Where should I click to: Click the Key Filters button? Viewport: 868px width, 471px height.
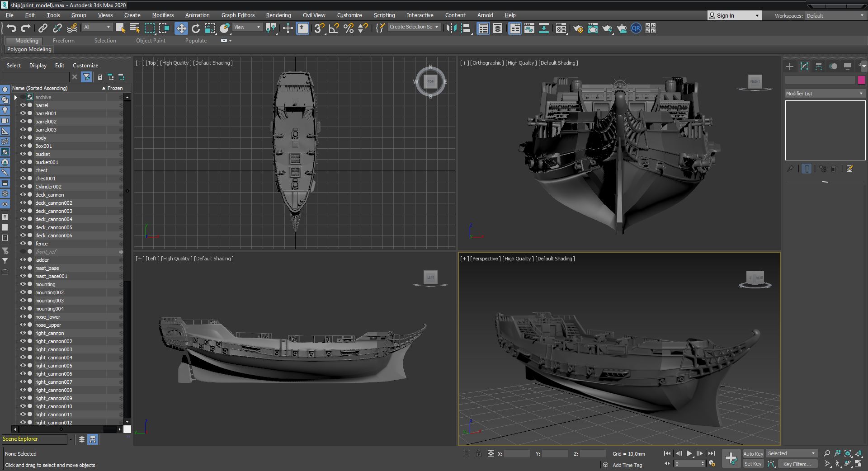pos(797,464)
